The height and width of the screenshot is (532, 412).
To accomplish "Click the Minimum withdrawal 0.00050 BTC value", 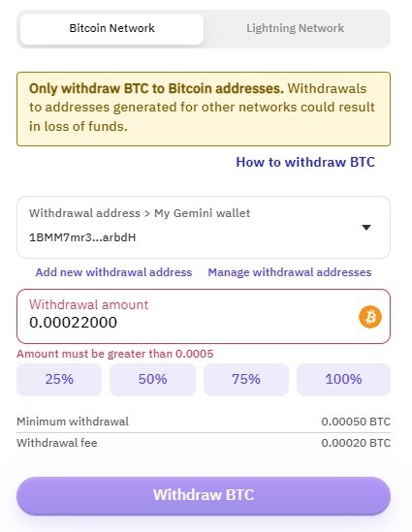I will click(356, 422).
